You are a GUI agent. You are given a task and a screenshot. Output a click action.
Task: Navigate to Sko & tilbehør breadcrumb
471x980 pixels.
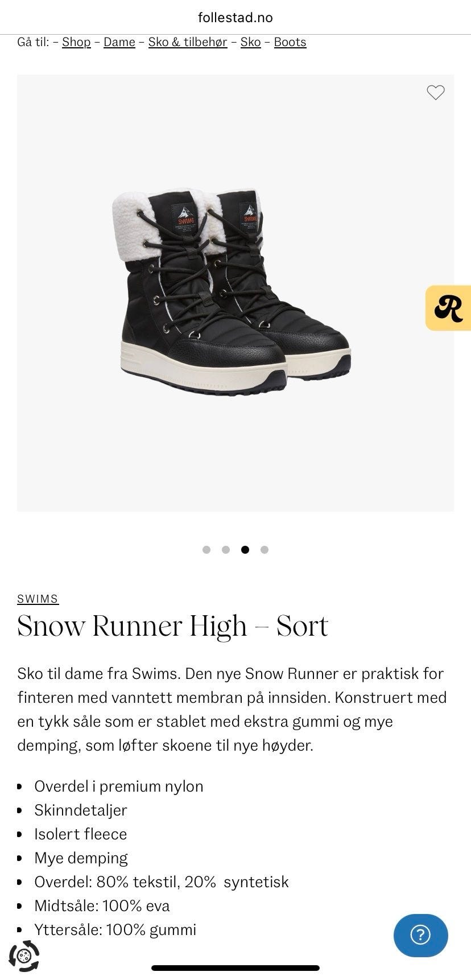pyautogui.click(x=188, y=42)
